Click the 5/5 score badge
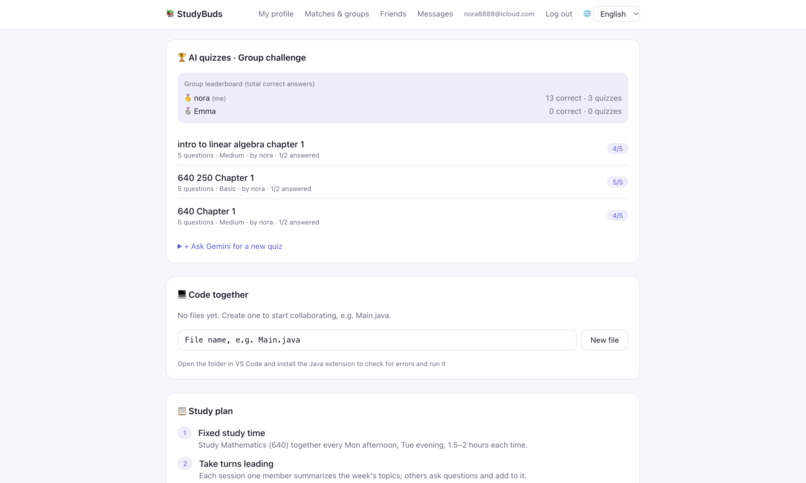Screen dimensions: 806x483 617,182
